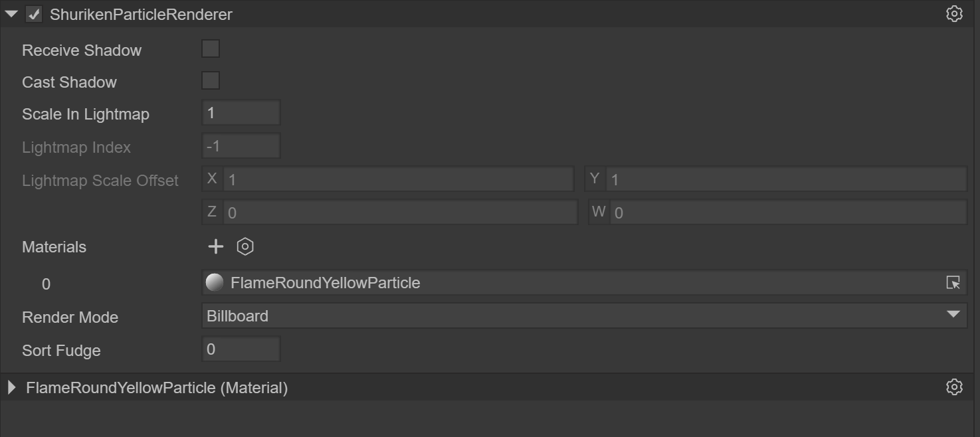This screenshot has width=980, height=437.
Task: Click the hexagon icon next to Materials
Action: coord(245,247)
